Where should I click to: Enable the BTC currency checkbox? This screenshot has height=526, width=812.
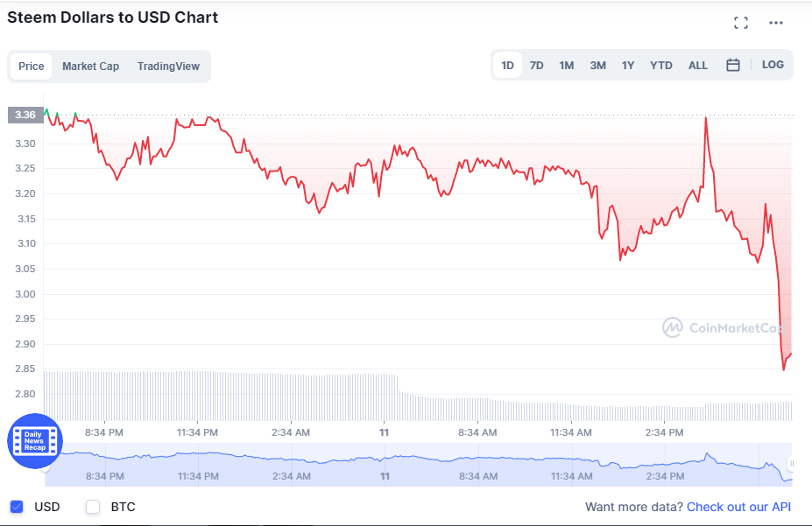(x=93, y=507)
